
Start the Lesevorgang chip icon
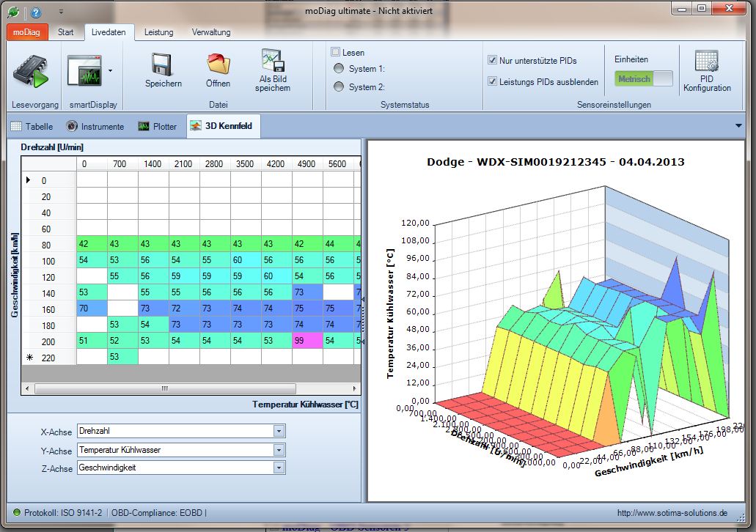30,71
